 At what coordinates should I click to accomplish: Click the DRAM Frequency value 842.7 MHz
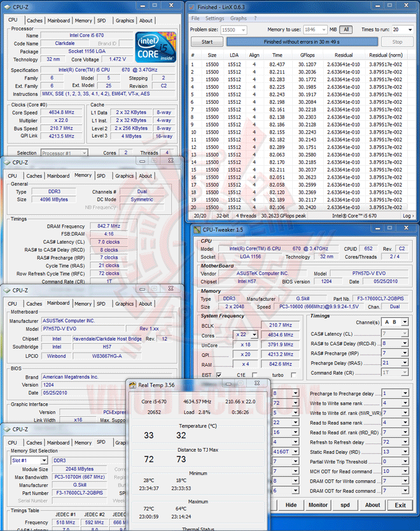click(x=108, y=226)
